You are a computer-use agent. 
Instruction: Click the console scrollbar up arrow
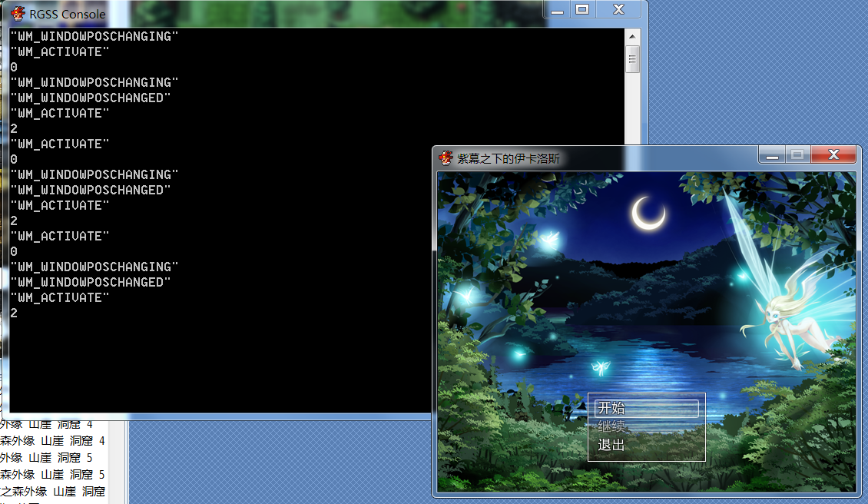point(632,37)
